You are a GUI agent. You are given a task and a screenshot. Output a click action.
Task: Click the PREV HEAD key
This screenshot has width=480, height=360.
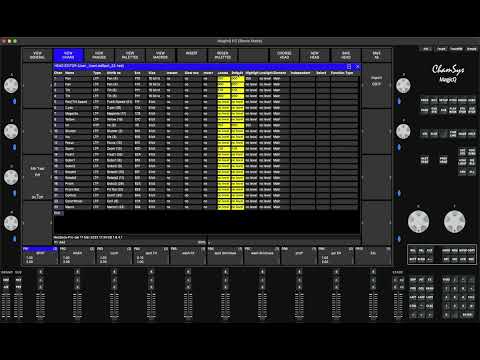(443, 160)
